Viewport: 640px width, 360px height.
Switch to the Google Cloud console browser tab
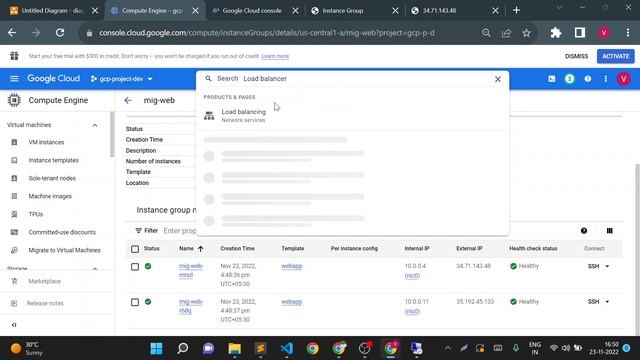(x=252, y=11)
